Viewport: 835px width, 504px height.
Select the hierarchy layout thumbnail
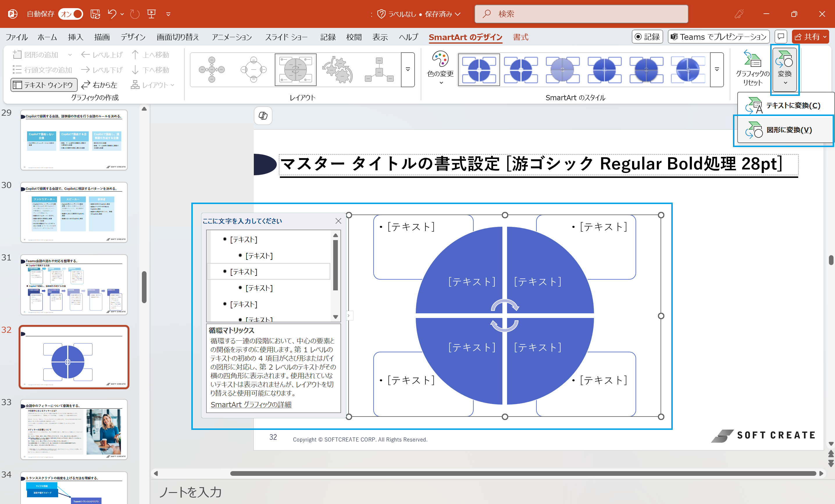(x=379, y=69)
